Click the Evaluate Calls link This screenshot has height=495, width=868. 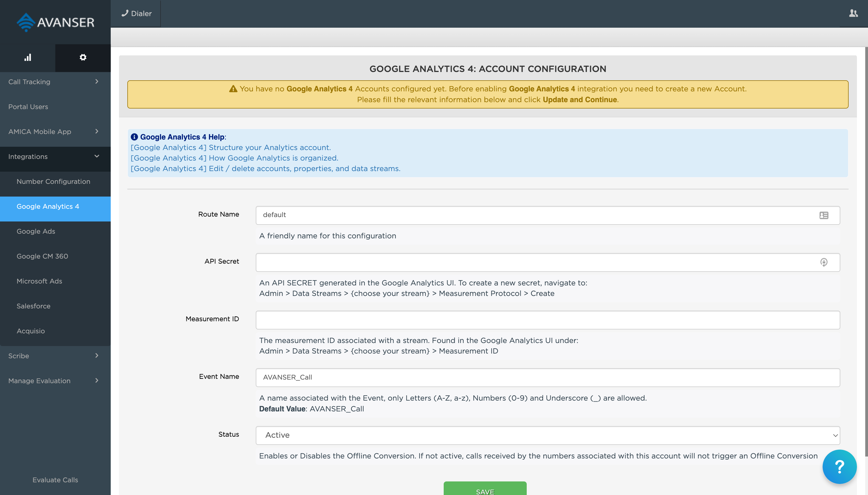tap(55, 480)
